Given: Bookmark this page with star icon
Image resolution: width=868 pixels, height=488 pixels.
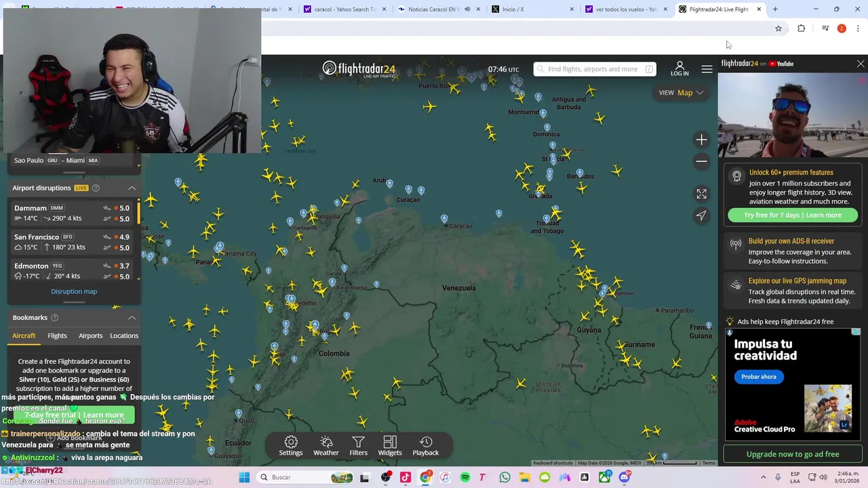Looking at the screenshot, I should (x=778, y=28).
